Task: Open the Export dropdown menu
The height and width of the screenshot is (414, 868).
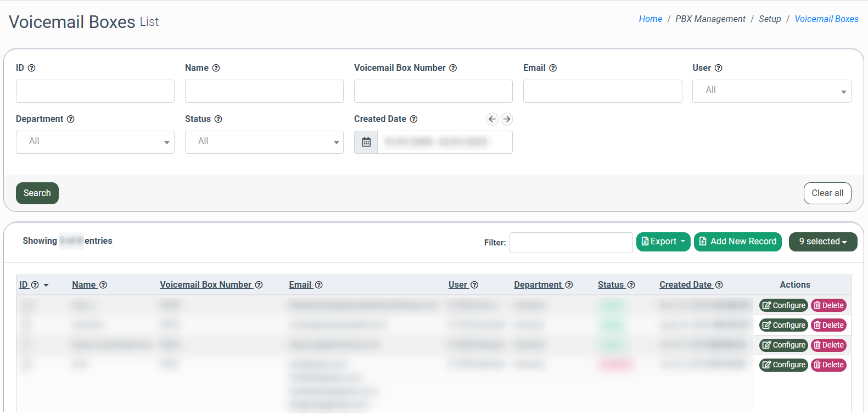Action: pyautogui.click(x=663, y=242)
